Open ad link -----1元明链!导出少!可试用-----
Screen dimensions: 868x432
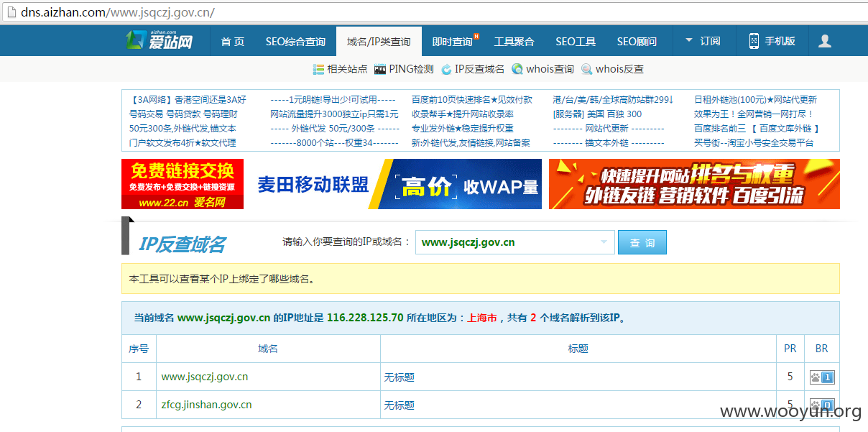333,100
